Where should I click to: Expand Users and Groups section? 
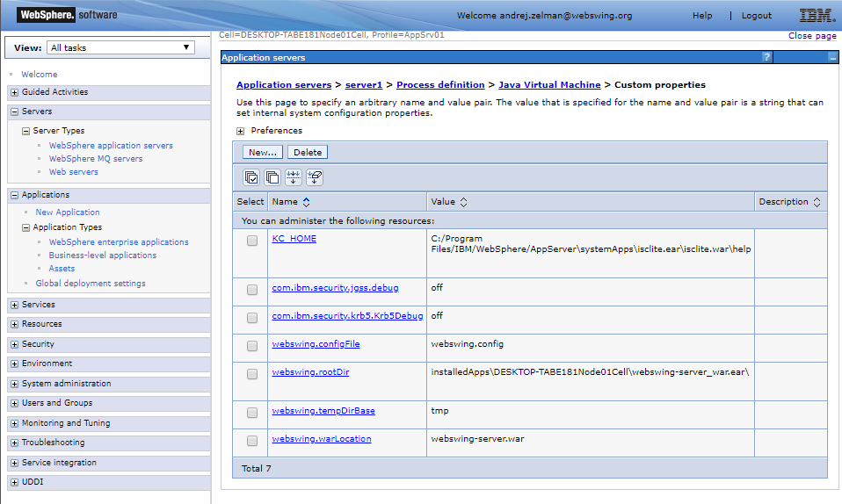(x=14, y=403)
